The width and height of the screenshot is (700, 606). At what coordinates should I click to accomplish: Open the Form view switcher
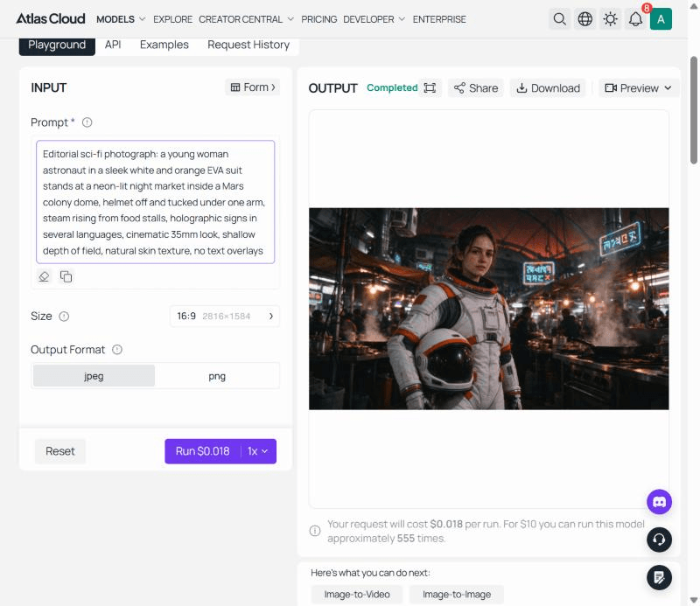pyautogui.click(x=253, y=87)
